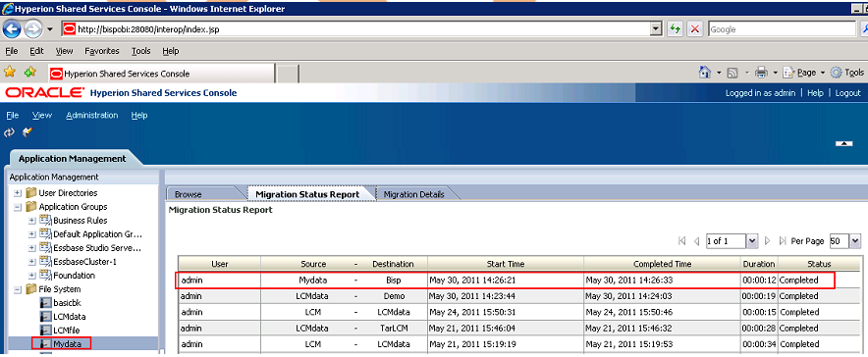This screenshot has width=868, height=357.
Task: Open the address bar URL dropdown
Action: click(657, 29)
